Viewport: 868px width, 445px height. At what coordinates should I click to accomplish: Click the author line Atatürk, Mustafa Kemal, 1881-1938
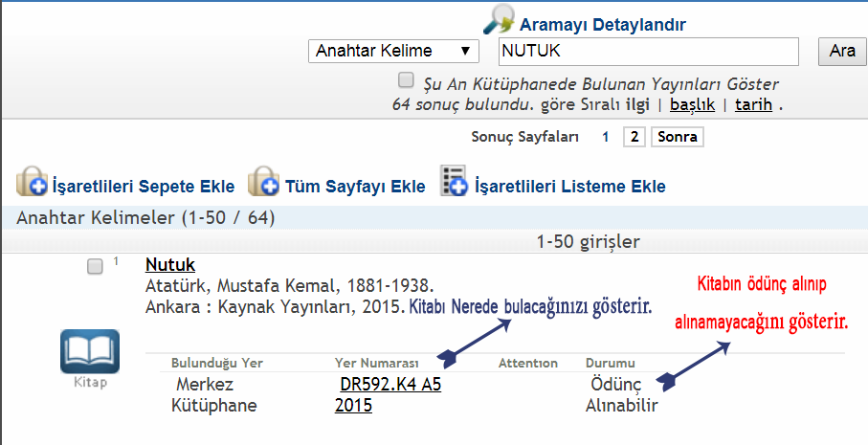click(x=290, y=286)
